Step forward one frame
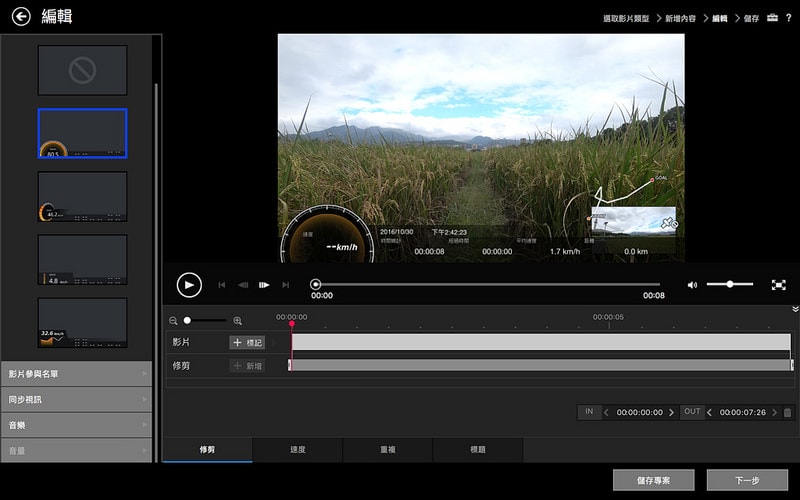800x500 pixels. 264,285
